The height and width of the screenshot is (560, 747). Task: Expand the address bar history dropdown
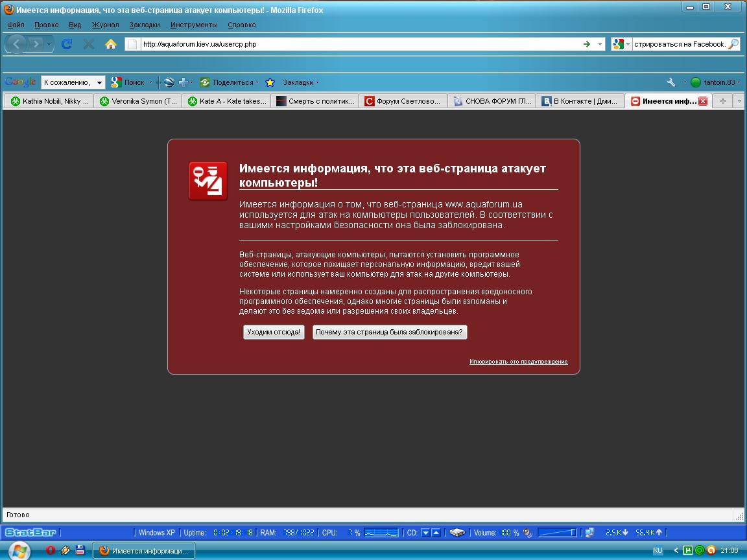(600, 44)
